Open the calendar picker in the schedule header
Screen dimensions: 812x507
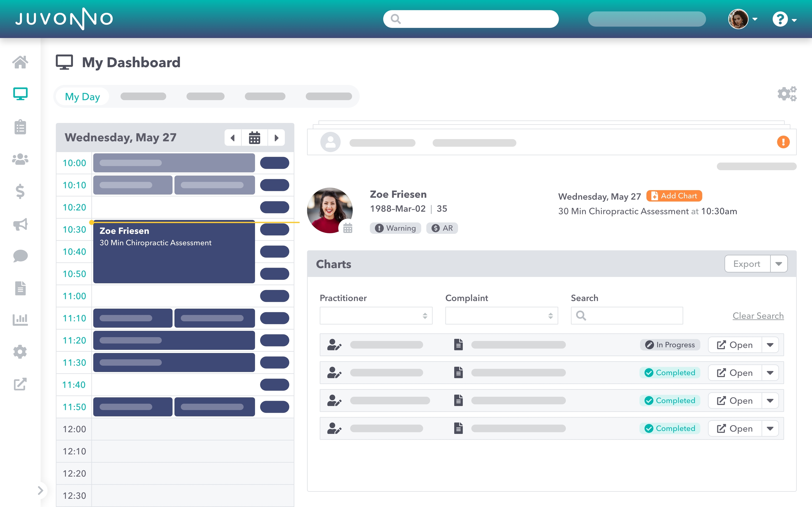[x=254, y=138]
